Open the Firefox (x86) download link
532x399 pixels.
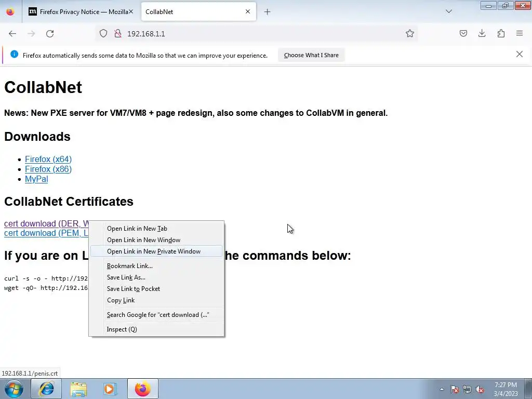(48, 169)
